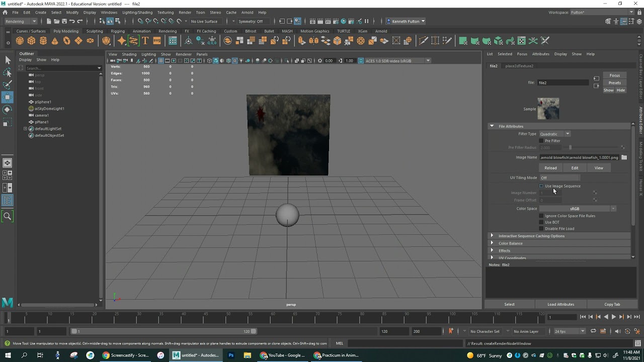
Task: Click the Reload button
Action: (x=550, y=168)
